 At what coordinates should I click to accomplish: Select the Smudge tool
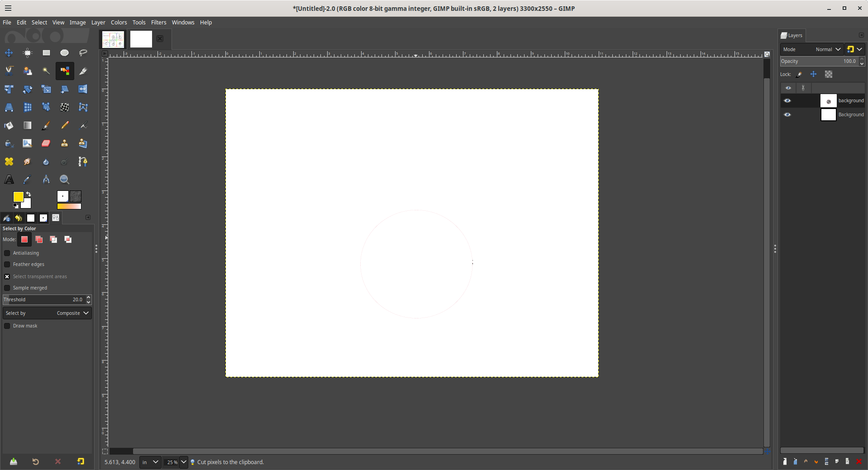28,161
